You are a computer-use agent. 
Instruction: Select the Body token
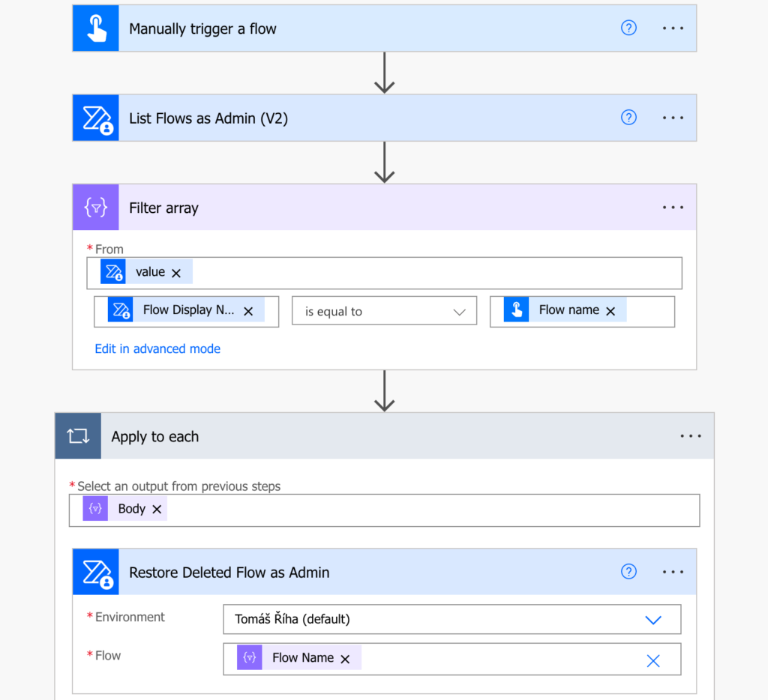coord(124,509)
